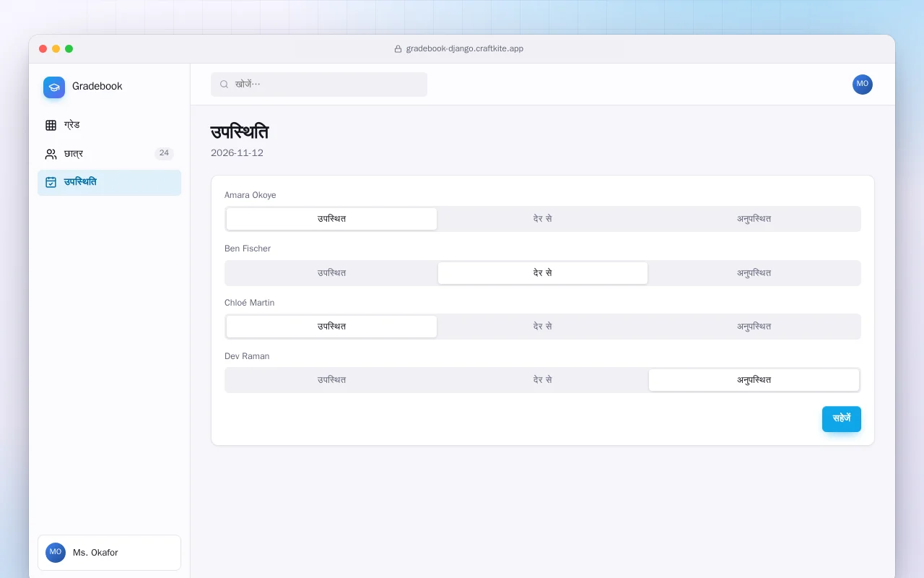
Task: Open the छात्र sidebar item
Action: [x=109, y=154]
